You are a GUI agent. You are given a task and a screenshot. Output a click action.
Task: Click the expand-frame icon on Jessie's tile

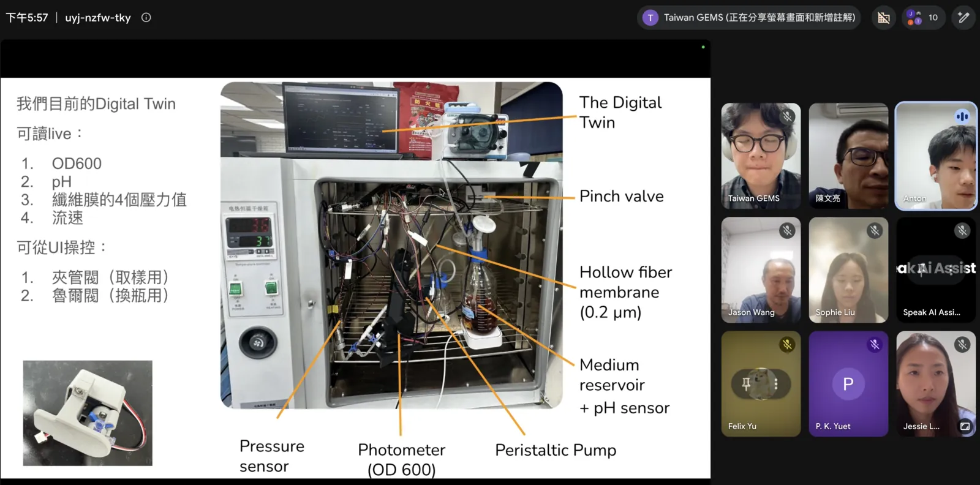pyautogui.click(x=965, y=426)
